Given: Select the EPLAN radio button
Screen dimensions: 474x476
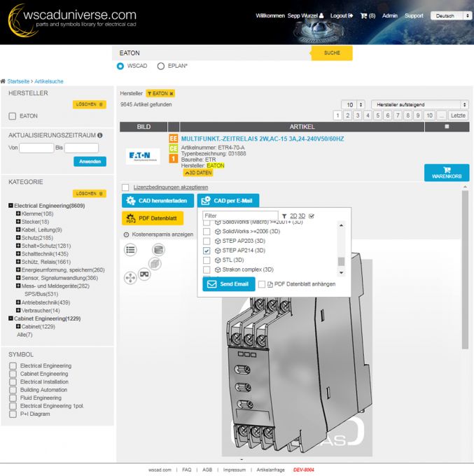Looking at the screenshot, I should pyautogui.click(x=161, y=66).
